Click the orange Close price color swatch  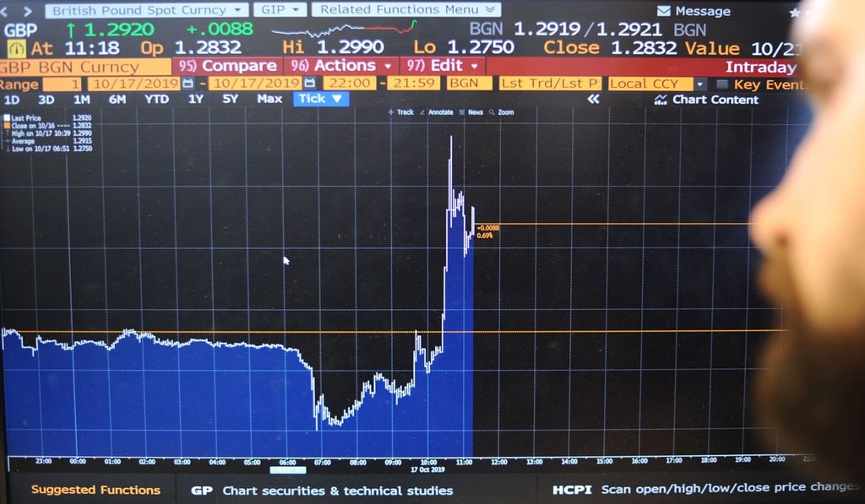pos(8,125)
